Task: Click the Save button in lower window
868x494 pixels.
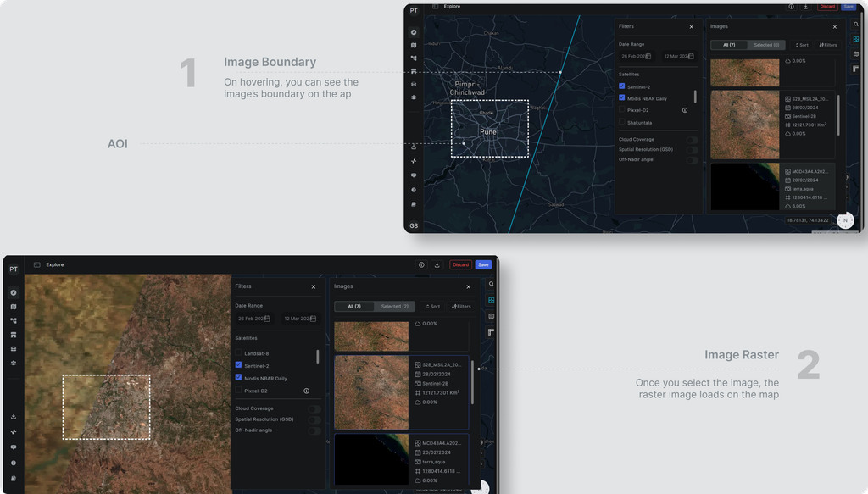Action: 483,265
